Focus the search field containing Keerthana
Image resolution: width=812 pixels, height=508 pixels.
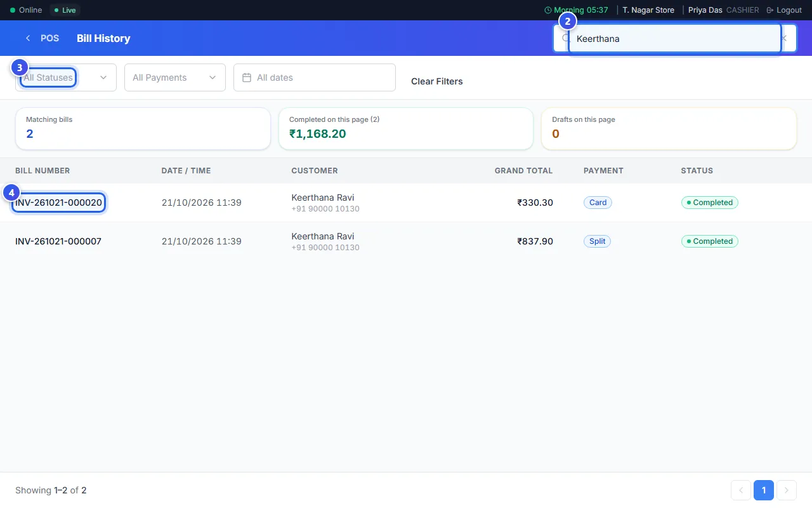point(675,39)
